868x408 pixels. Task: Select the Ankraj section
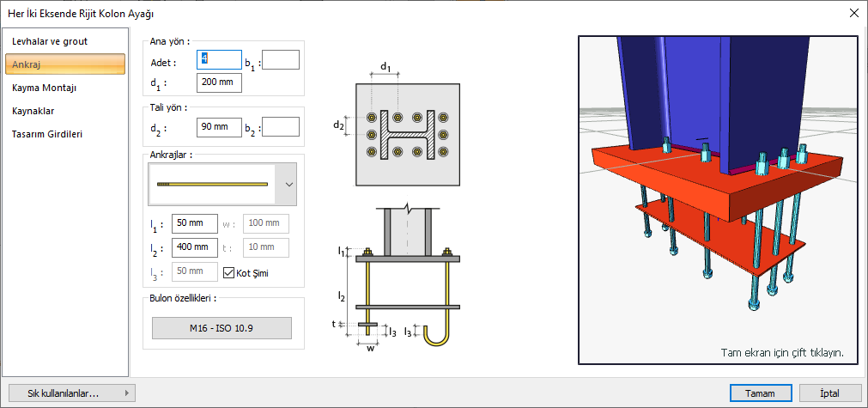pyautogui.click(x=65, y=64)
